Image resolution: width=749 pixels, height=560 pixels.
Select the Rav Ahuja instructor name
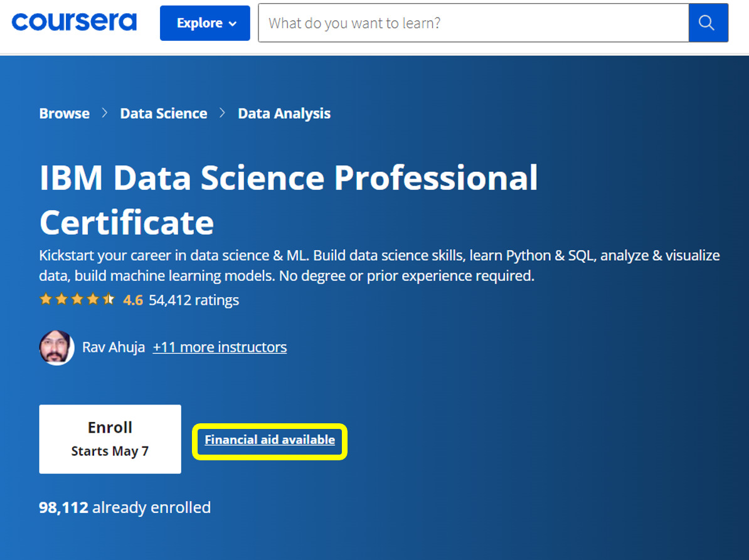[x=114, y=347]
